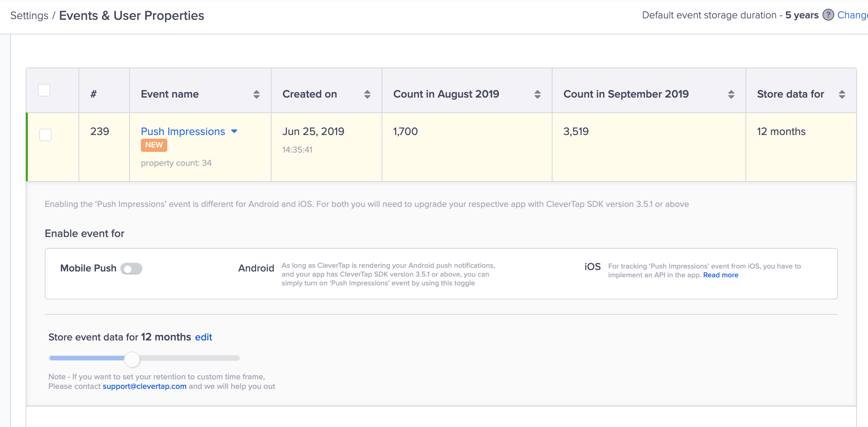The image size is (868, 427).
Task: Click the storage duration slider handle
Action: 132,359
